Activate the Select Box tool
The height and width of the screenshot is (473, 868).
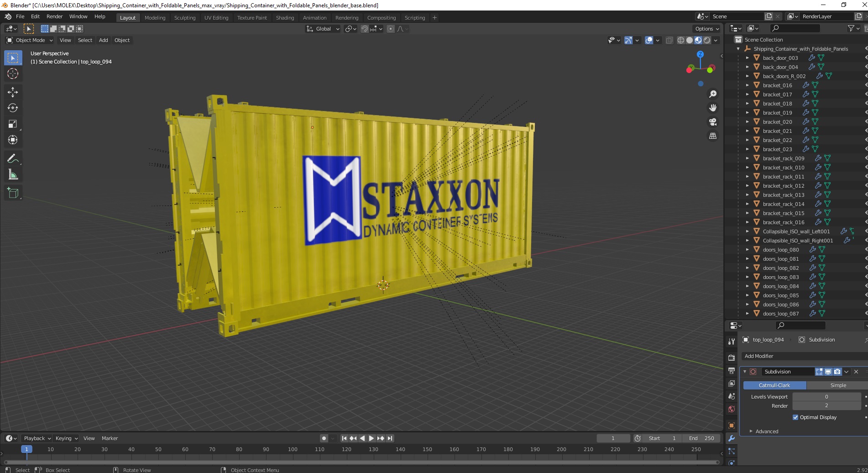(x=13, y=58)
